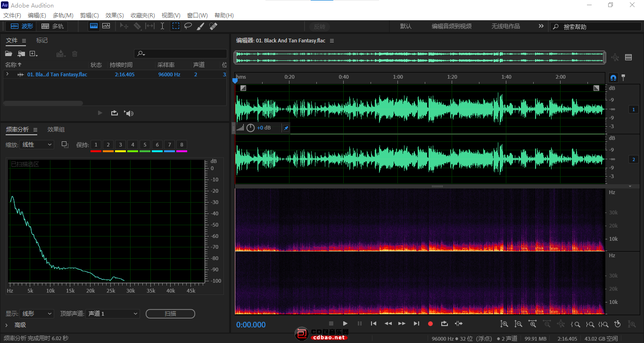Viewport: 644px width, 343px height.
Task: Toggle Auto-Play speaker in Files panel
Action: pyautogui.click(x=129, y=113)
